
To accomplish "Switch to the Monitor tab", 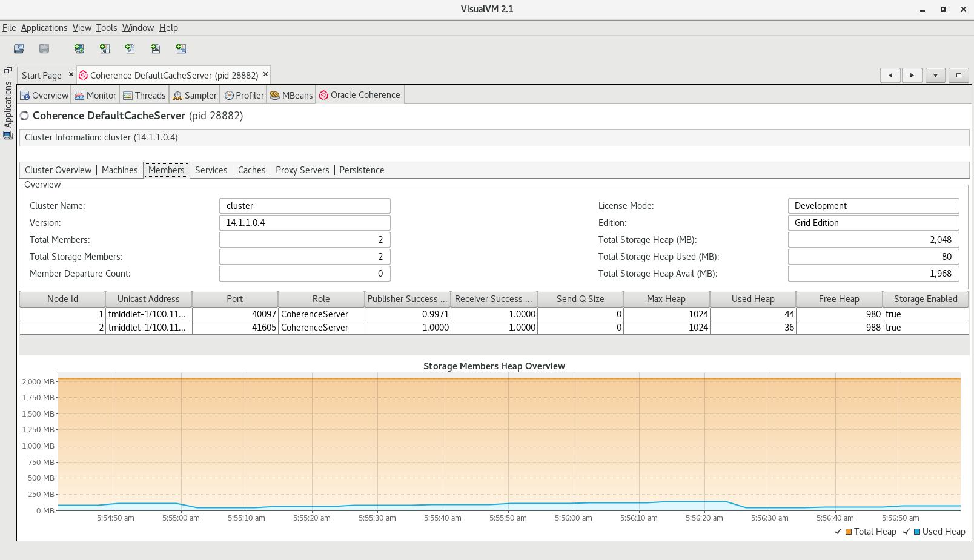I will 95,96.
